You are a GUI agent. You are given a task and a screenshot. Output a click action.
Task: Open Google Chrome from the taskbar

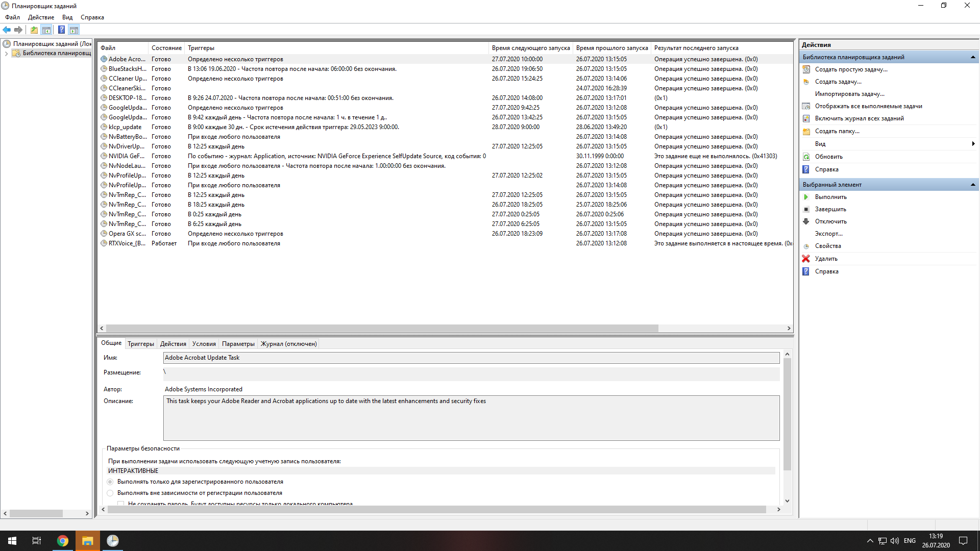(63, 541)
